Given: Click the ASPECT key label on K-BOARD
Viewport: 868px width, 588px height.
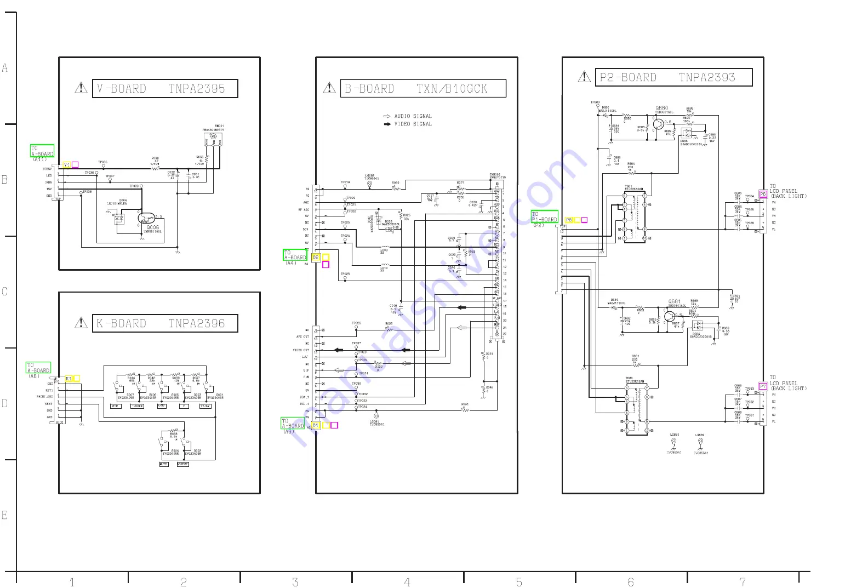Looking at the screenshot, I should coord(182,464).
